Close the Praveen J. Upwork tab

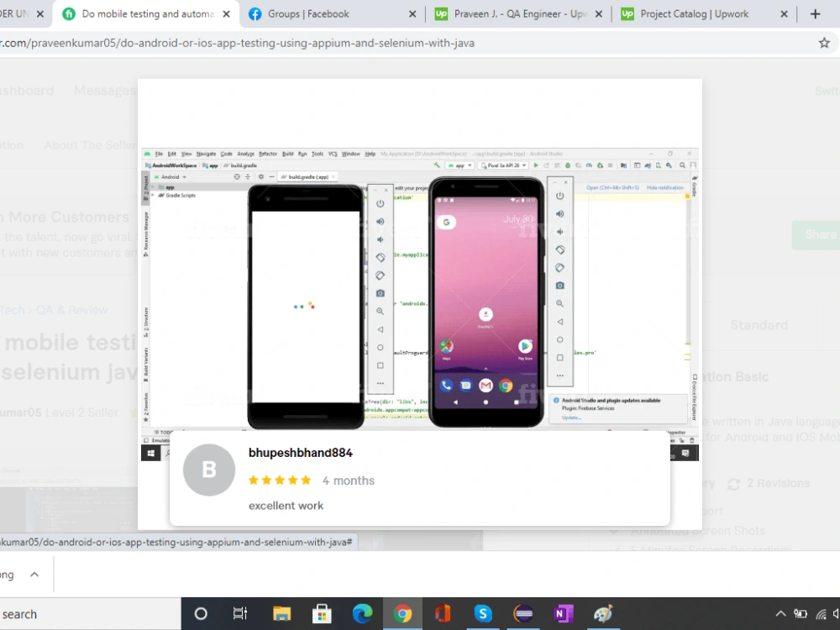598,14
